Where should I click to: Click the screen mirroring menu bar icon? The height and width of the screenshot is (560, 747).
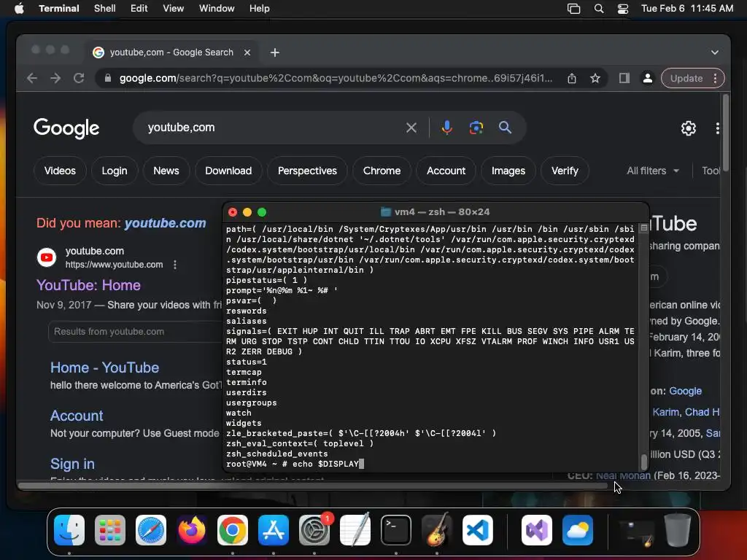click(573, 9)
